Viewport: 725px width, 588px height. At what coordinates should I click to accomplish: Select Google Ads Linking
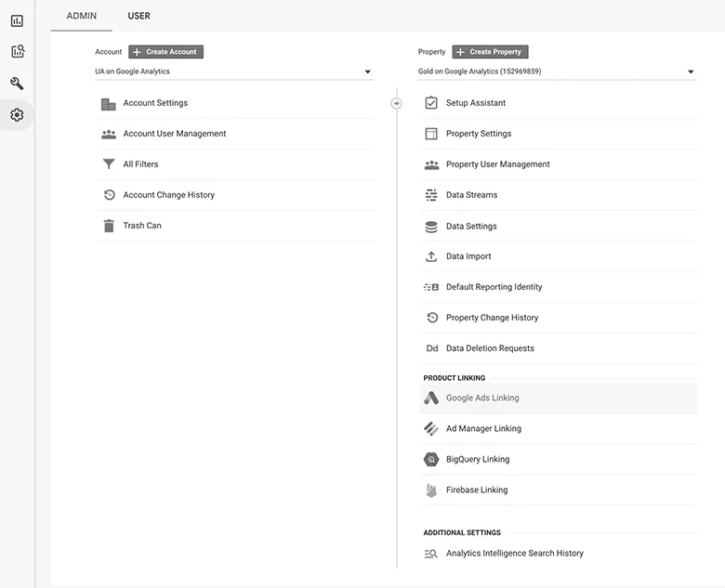[x=558, y=398]
